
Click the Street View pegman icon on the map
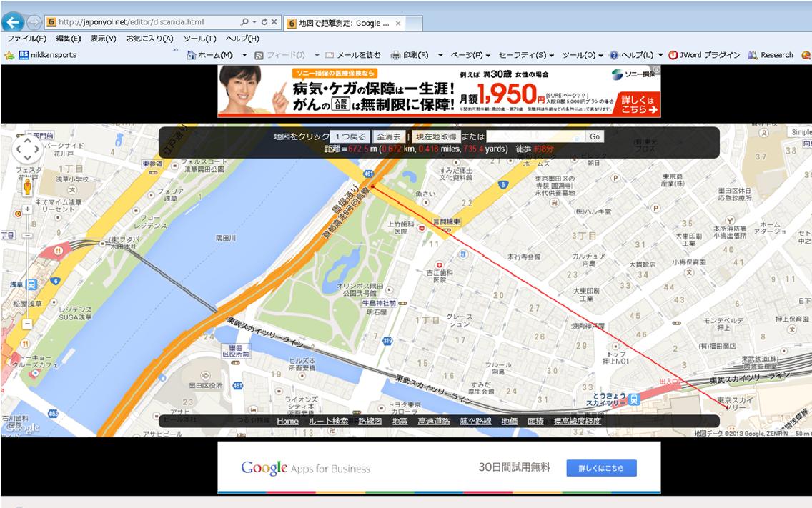27,187
